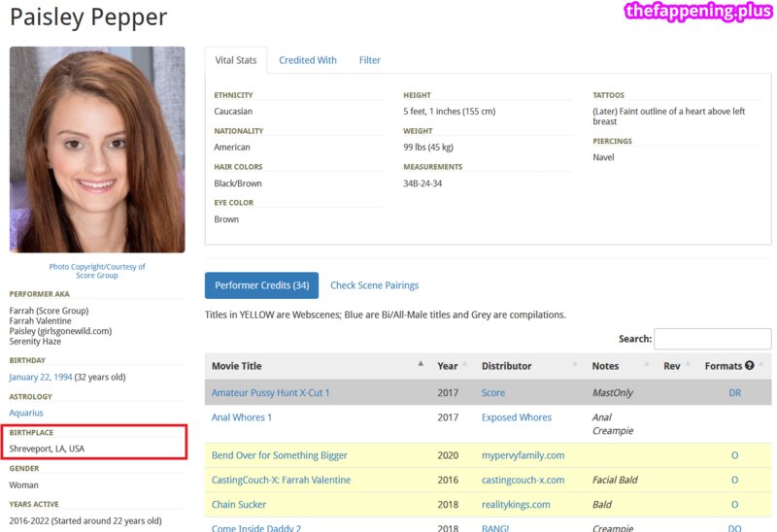Sort the table by Distributor column
This screenshot has width=777, height=532.
529,366
